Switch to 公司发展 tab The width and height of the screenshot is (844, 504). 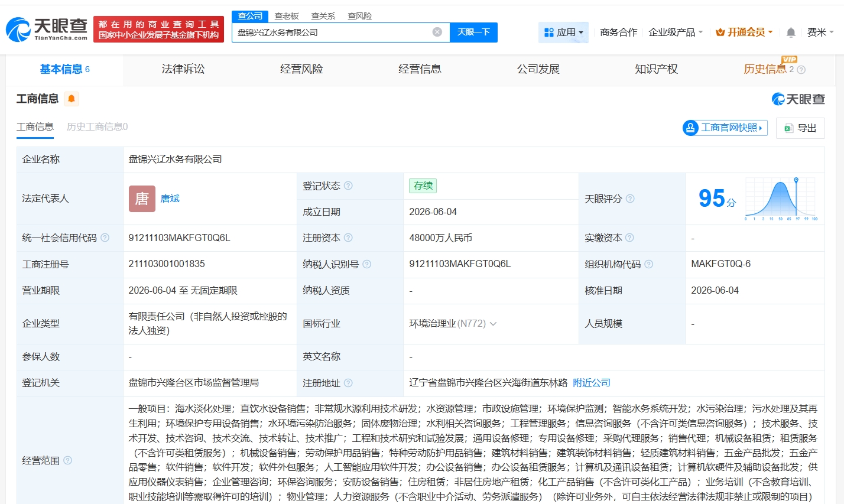tap(538, 70)
